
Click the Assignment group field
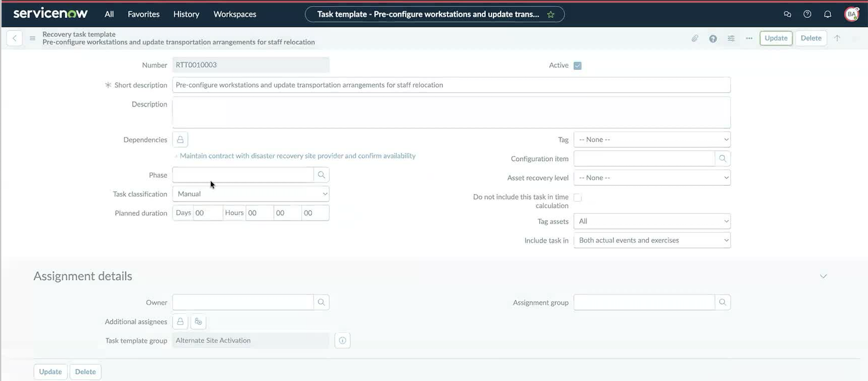tap(644, 302)
